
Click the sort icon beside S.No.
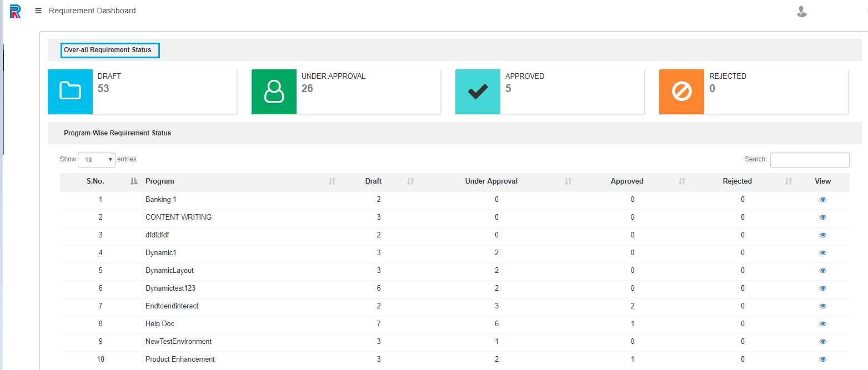click(x=133, y=181)
